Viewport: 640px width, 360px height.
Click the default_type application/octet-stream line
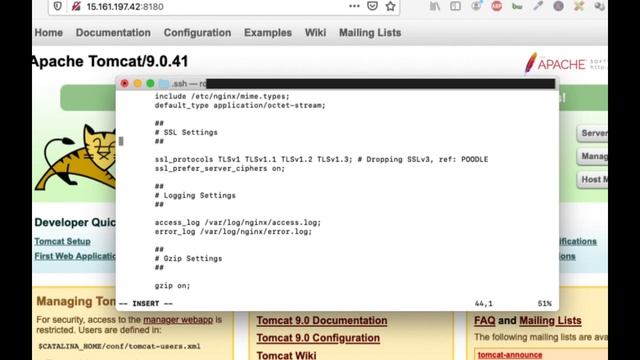click(x=240, y=105)
